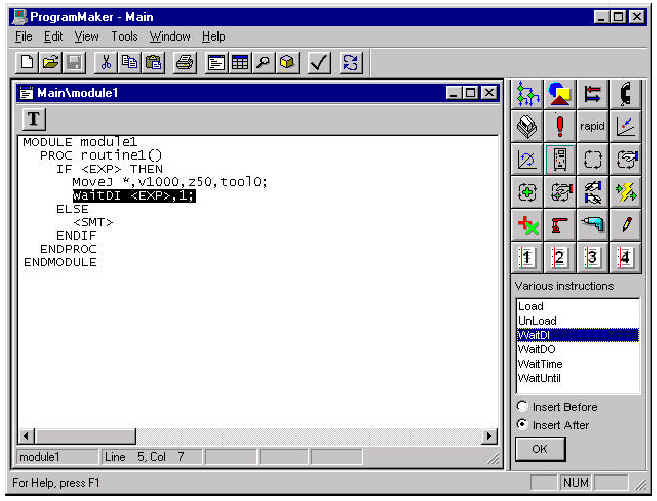657x501 pixels.
Task: Select the Insert Before radio button
Action: click(522, 406)
